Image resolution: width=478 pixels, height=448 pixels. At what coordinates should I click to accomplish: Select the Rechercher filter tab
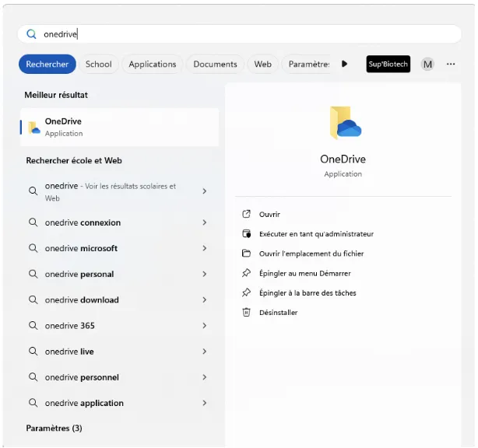pyautogui.click(x=47, y=64)
